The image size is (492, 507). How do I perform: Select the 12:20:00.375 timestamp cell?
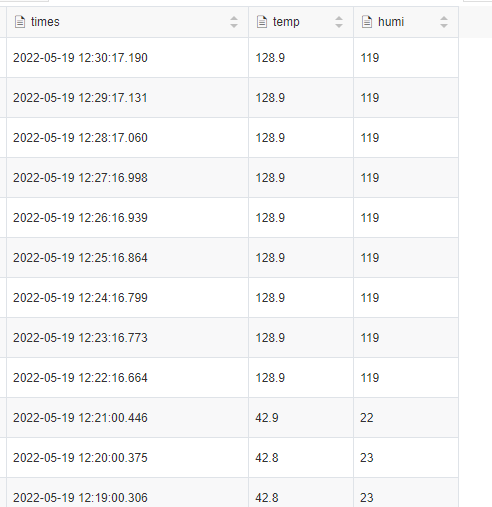(127, 458)
